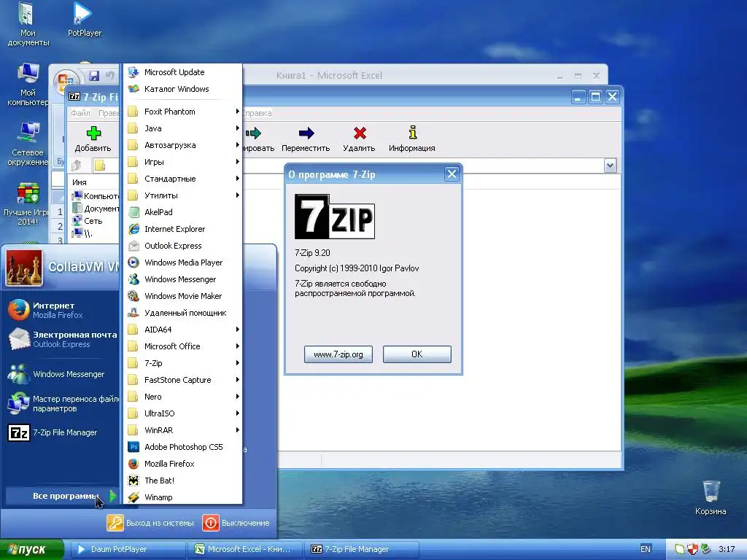Open Каталог Windows entry
The image size is (747, 560).
click(183, 89)
